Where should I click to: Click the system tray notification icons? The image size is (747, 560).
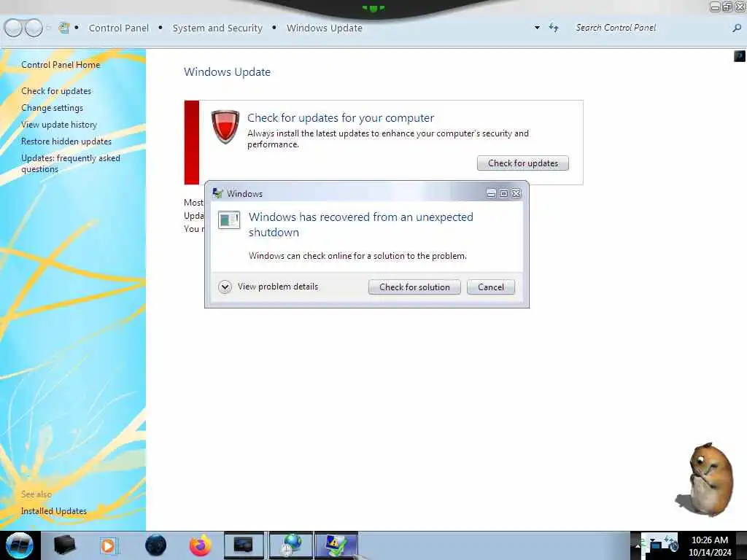pyautogui.click(x=659, y=545)
